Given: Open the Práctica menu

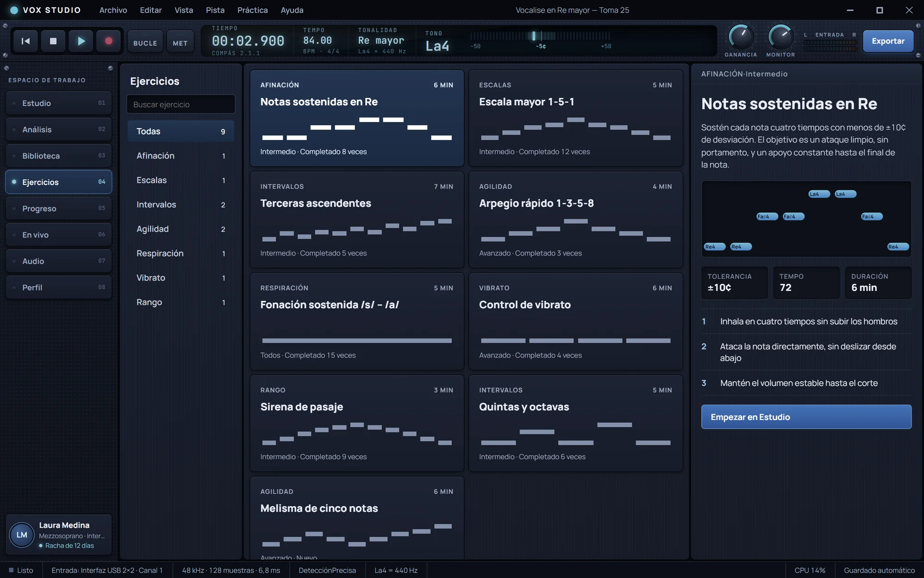Looking at the screenshot, I should tap(252, 10).
